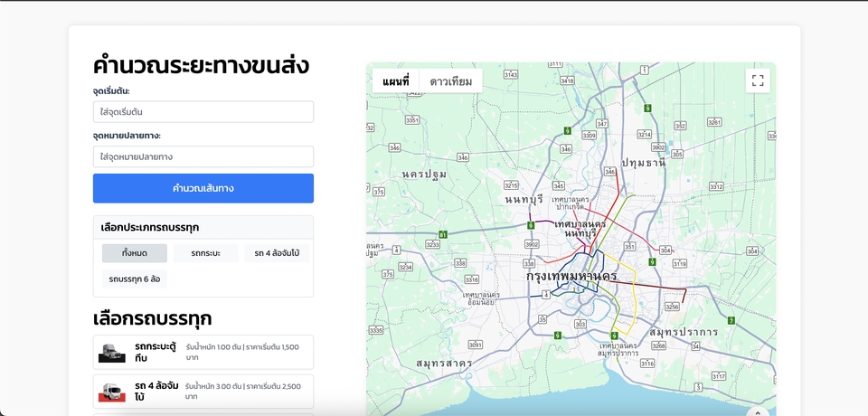Filter trucks by รถ 4 ล้อจัมโบ้ type
The width and height of the screenshot is (868, 416).
(x=277, y=253)
